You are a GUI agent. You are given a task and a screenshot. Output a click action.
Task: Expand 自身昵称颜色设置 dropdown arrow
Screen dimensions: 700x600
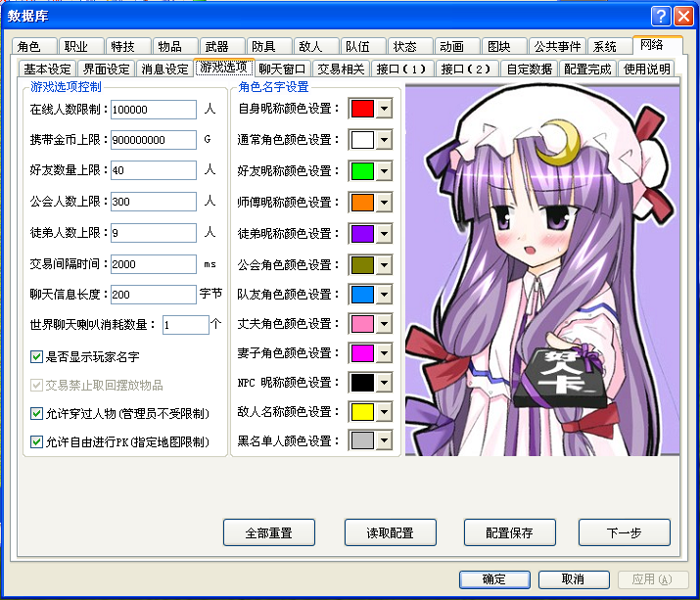coord(384,109)
